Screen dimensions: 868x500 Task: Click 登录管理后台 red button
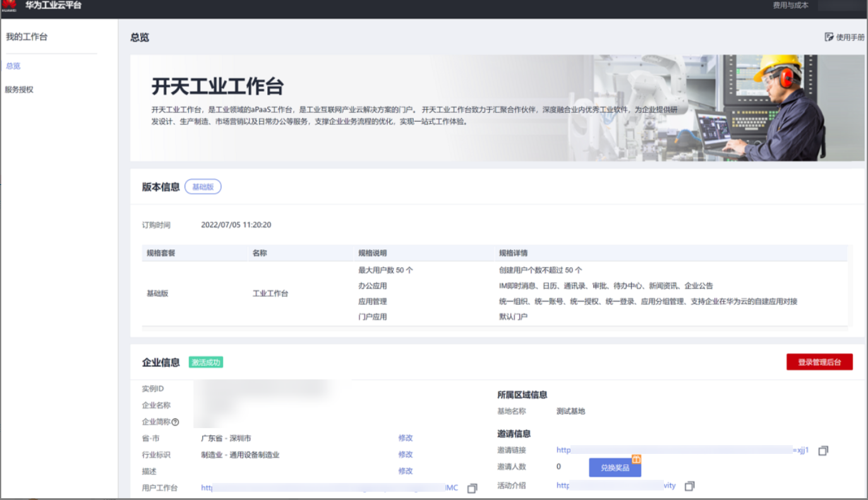click(819, 362)
